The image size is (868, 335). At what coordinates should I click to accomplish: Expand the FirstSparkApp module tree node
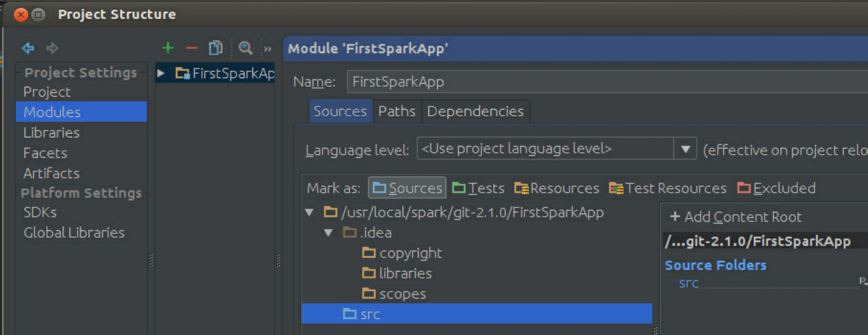click(x=161, y=74)
